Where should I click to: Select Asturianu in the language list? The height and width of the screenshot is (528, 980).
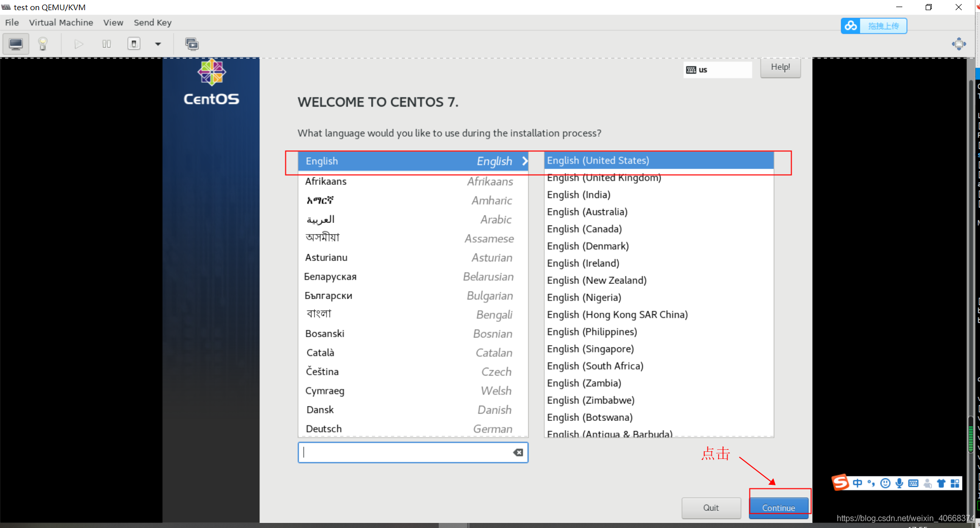[x=413, y=257]
